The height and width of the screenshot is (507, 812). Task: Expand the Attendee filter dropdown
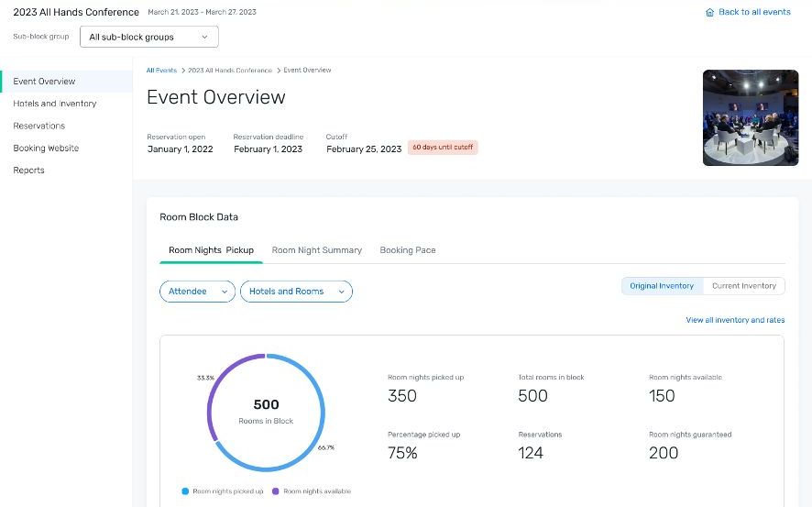click(x=197, y=292)
